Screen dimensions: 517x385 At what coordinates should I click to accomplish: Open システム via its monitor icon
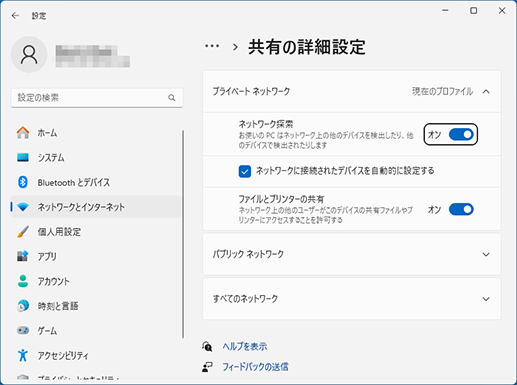coord(23,157)
